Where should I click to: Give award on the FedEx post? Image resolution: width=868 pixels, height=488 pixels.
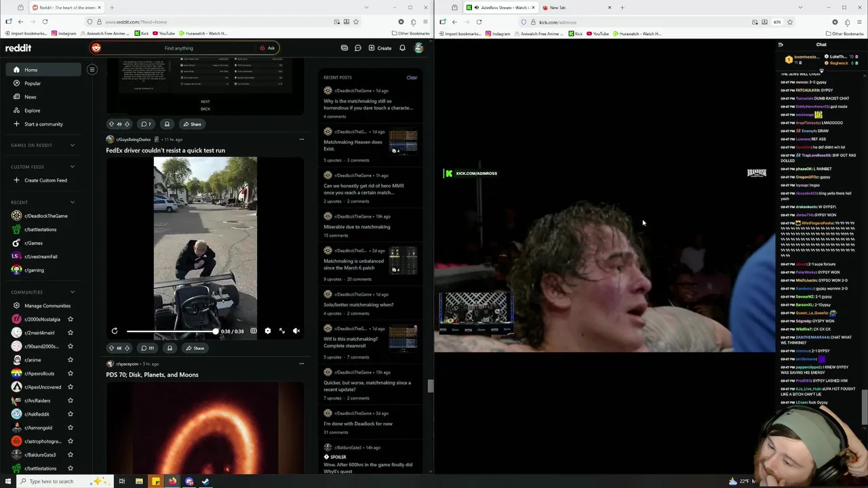coord(170,348)
